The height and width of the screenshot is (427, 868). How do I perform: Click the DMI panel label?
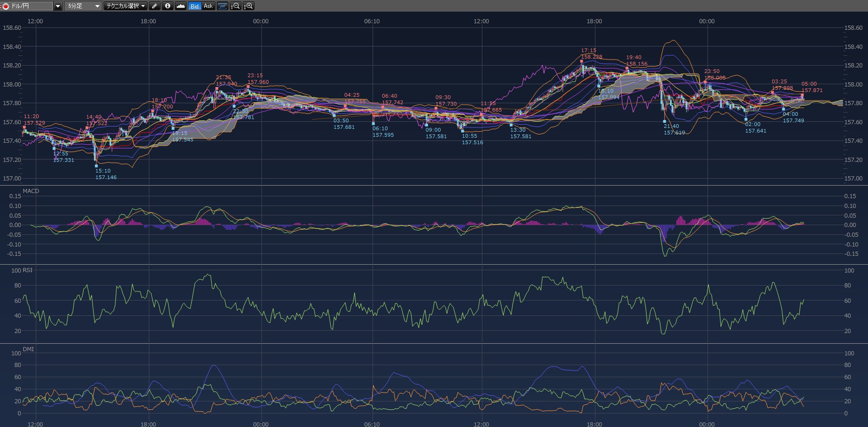click(28, 349)
